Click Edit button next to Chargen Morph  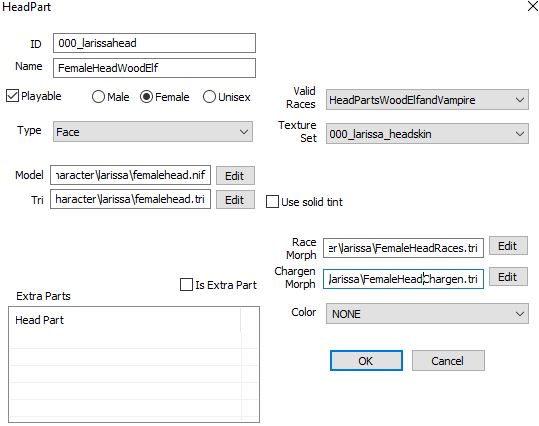(x=508, y=277)
